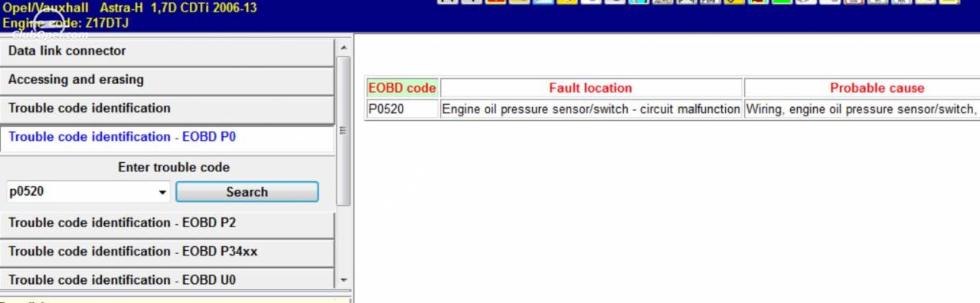The height and width of the screenshot is (303, 980).
Task: Click the EOBD code column header
Action: [402, 88]
